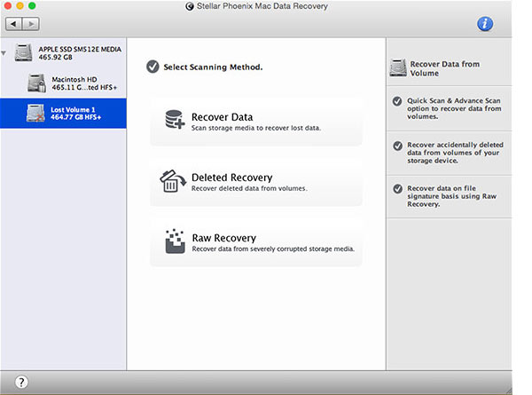Viewport: 532px width, 395px height.
Task: Open help with the question mark button
Action: (21, 382)
